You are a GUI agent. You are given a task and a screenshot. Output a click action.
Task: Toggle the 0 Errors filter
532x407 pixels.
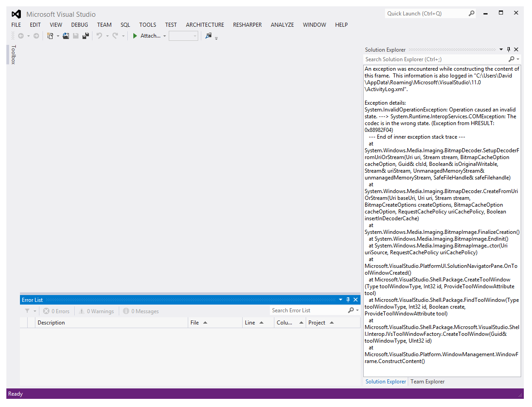56,311
